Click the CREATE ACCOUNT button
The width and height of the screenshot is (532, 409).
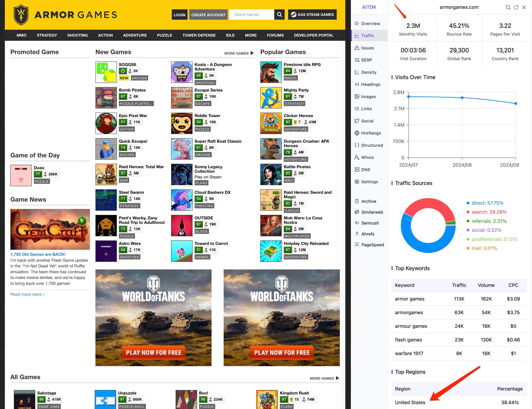[x=208, y=15]
